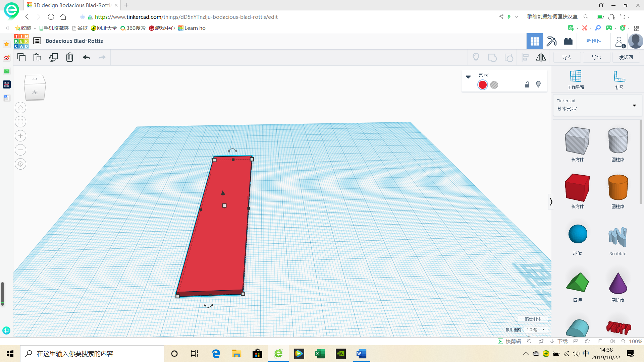Switch to 3D design grid view icon
The width and height of the screenshot is (644, 362).
[x=535, y=41]
